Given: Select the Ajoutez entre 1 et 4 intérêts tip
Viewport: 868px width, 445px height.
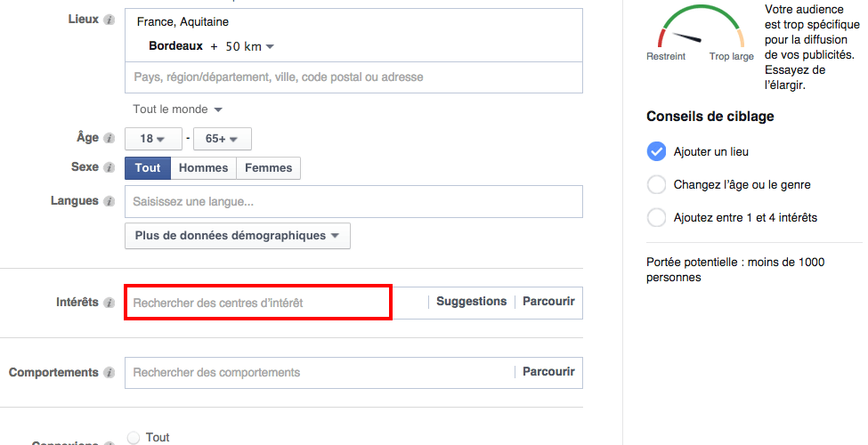Looking at the screenshot, I should pos(656,217).
